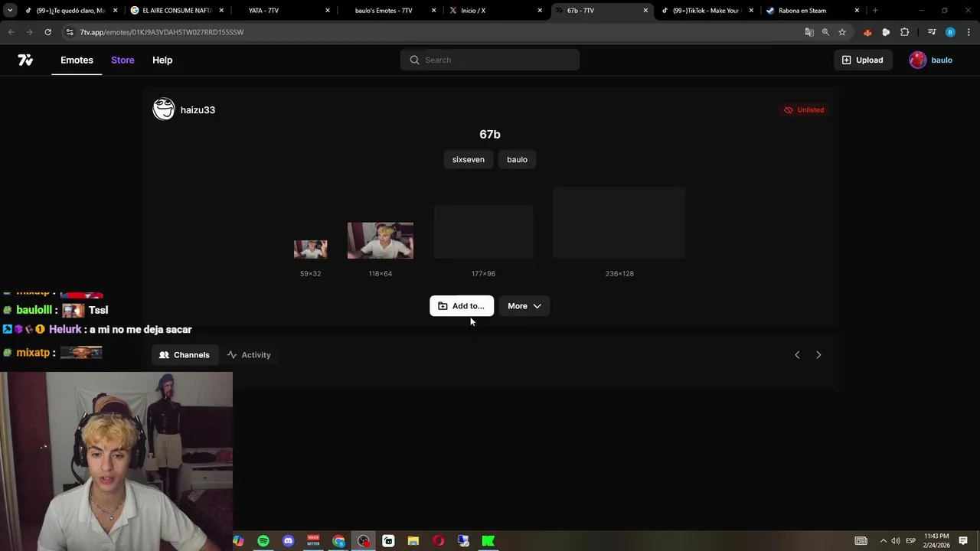The width and height of the screenshot is (980, 551).
Task: Switch to 'Rabona en Steam' tab
Action: click(812, 11)
